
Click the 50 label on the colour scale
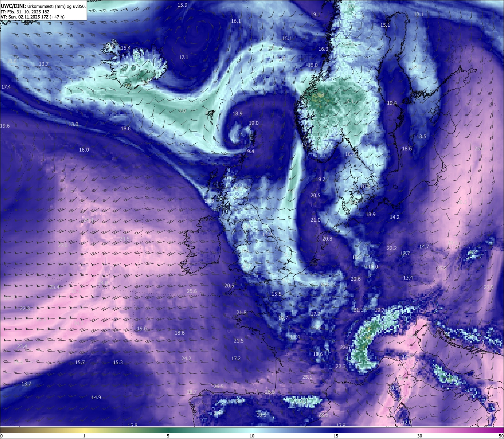[x=500, y=436]
